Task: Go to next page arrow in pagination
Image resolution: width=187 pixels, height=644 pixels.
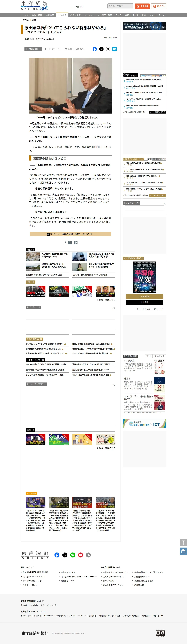Action: (76, 242)
